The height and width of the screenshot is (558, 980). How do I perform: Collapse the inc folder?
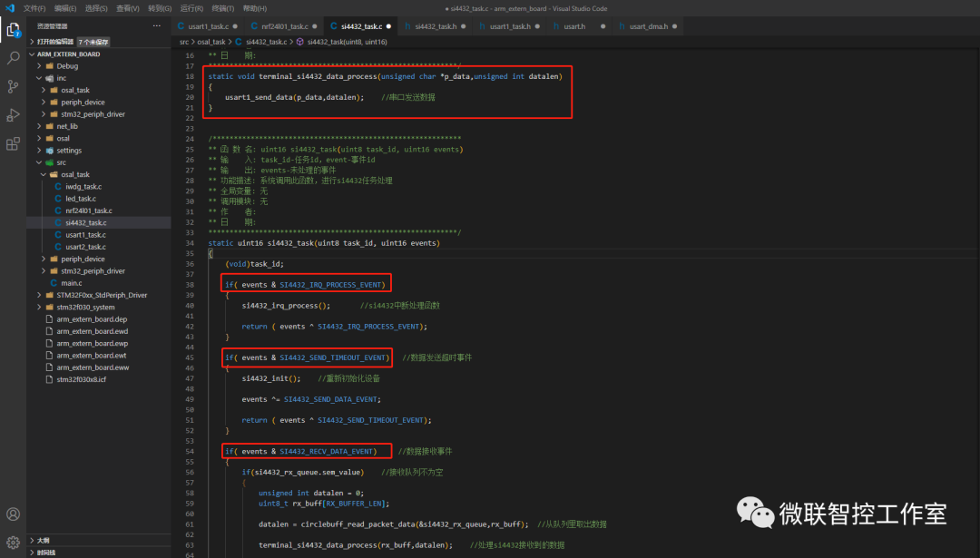pyautogui.click(x=61, y=78)
